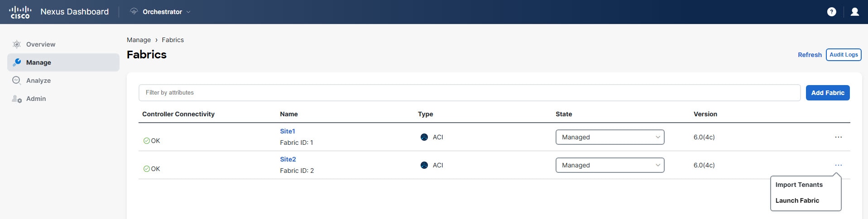
Task: Click the Add Fabric button
Action: 827,93
